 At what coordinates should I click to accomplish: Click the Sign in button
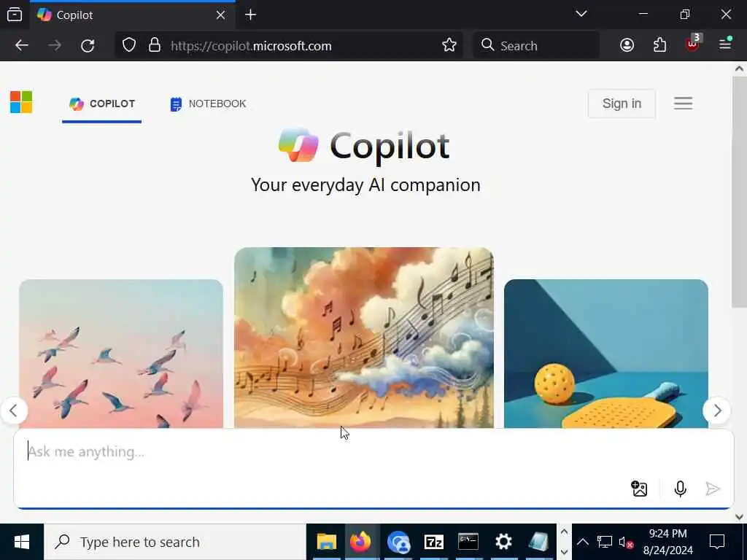point(622,104)
